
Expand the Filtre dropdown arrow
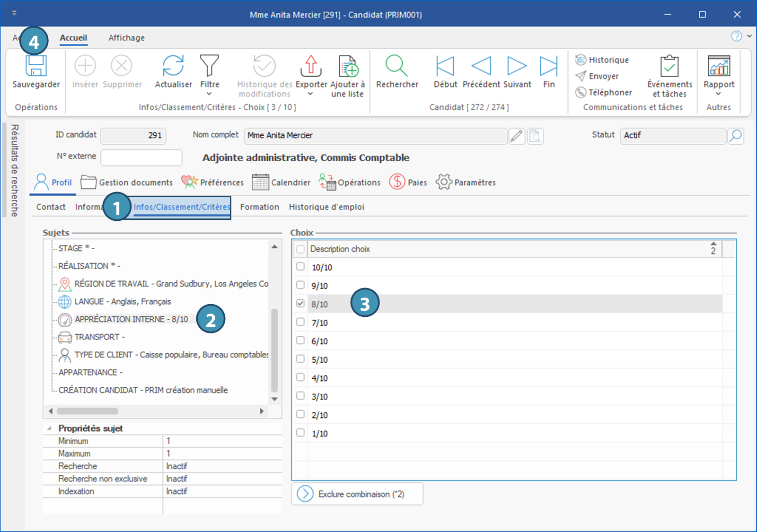point(209,94)
